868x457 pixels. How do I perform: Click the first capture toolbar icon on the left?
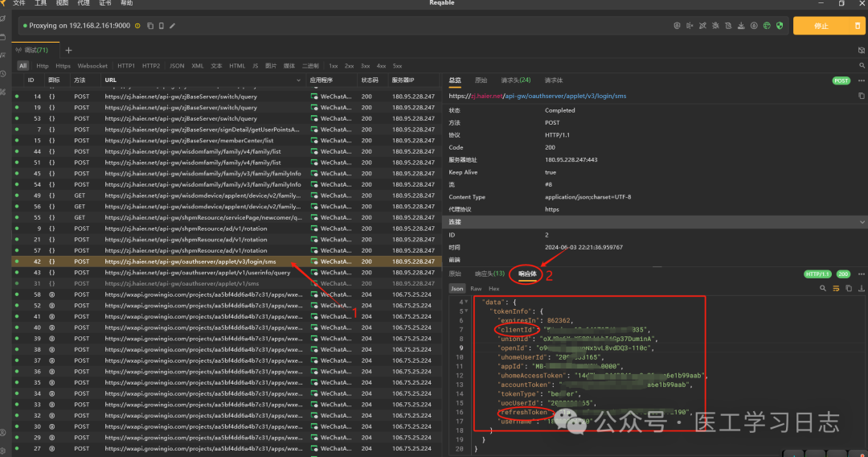click(x=677, y=26)
